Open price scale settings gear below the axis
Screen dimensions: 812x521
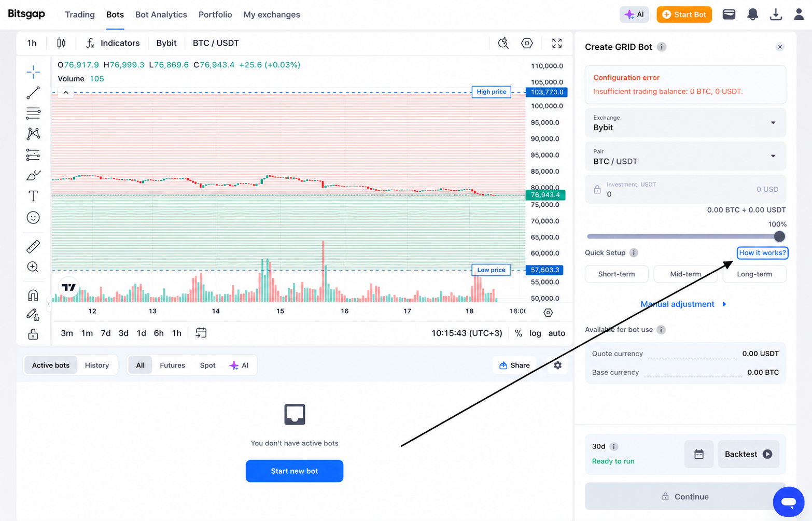pos(548,313)
